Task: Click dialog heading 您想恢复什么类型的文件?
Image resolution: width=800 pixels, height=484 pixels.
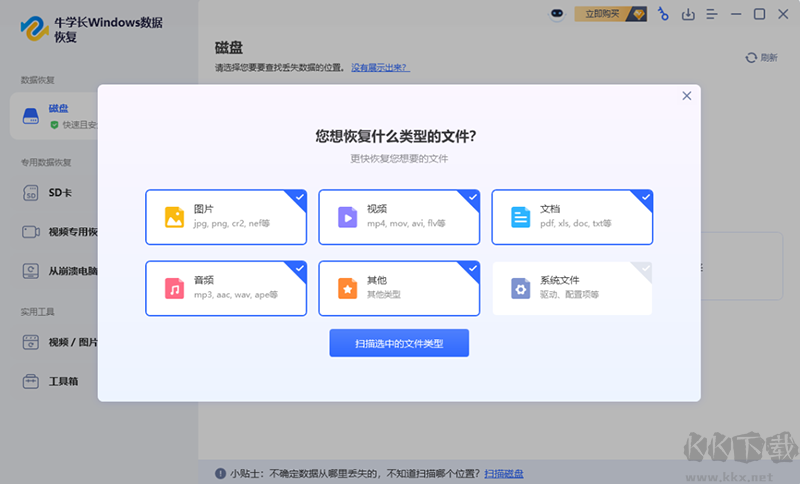Action: pyautogui.click(x=396, y=136)
